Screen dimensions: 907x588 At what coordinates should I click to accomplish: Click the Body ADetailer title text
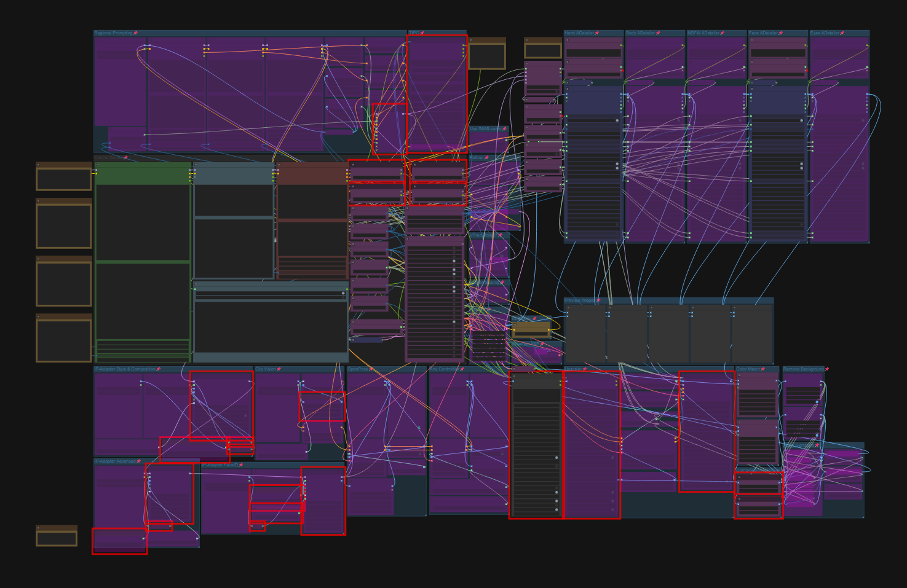click(x=641, y=33)
